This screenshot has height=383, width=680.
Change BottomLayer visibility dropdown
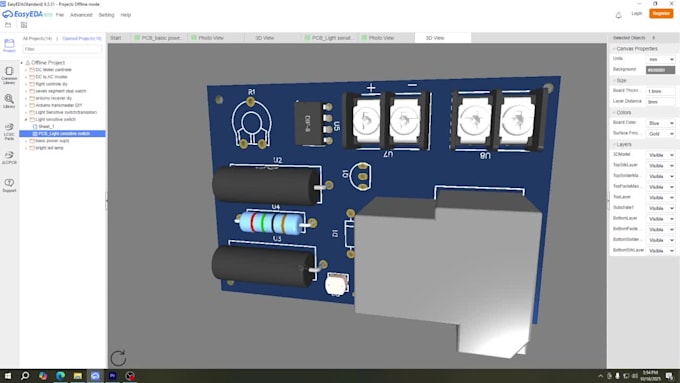(x=660, y=219)
